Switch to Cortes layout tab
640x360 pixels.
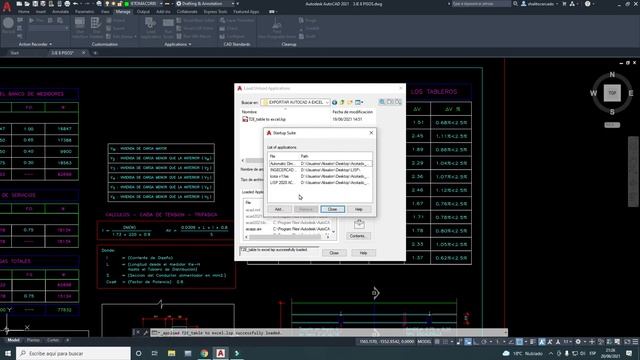(x=53, y=340)
